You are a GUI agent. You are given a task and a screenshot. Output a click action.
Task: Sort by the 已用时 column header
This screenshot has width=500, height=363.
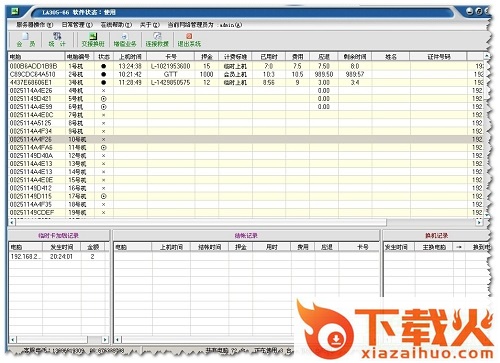[269, 57]
